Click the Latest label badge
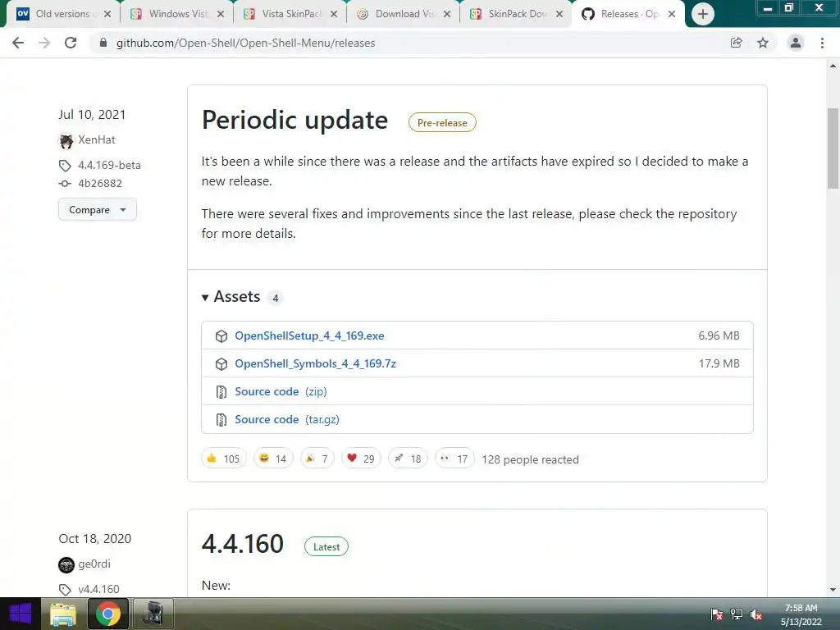The height and width of the screenshot is (630, 840). 326,547
